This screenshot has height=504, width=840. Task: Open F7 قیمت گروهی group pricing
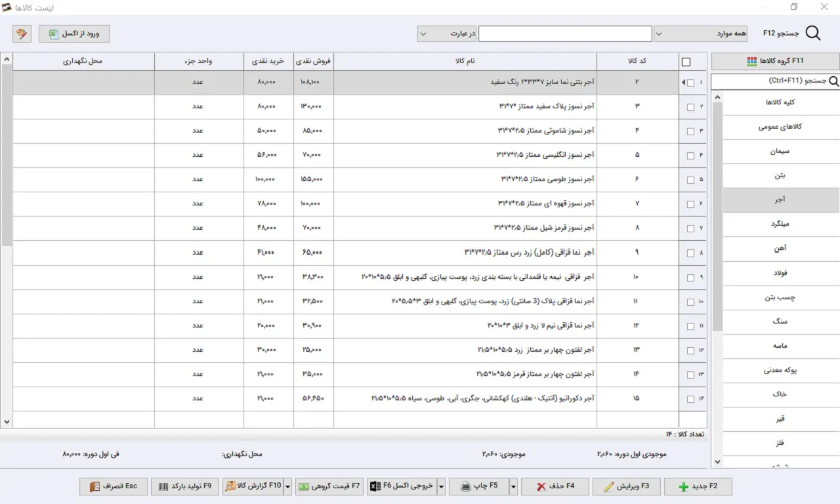click(x=329, y=486)
